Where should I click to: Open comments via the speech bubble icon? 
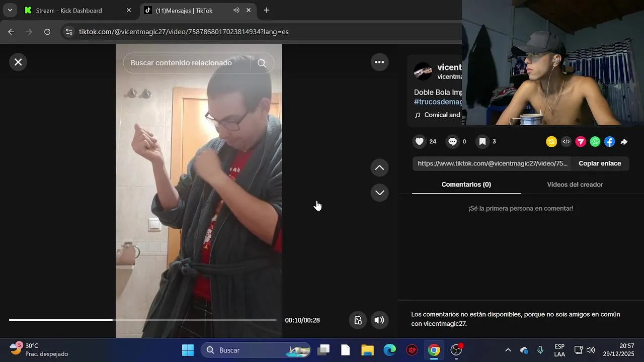coord(452,142)
